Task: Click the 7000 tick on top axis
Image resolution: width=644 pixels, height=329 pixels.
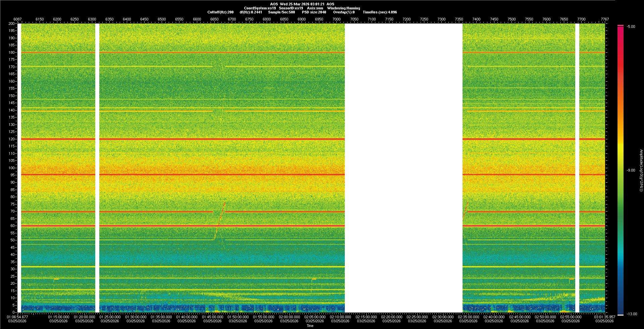Action: coord(336,19)
